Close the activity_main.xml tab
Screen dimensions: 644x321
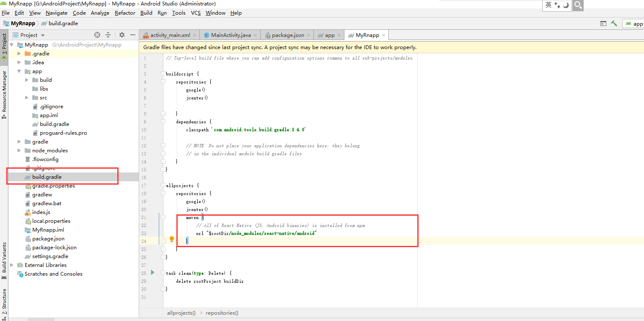(194, 35)
